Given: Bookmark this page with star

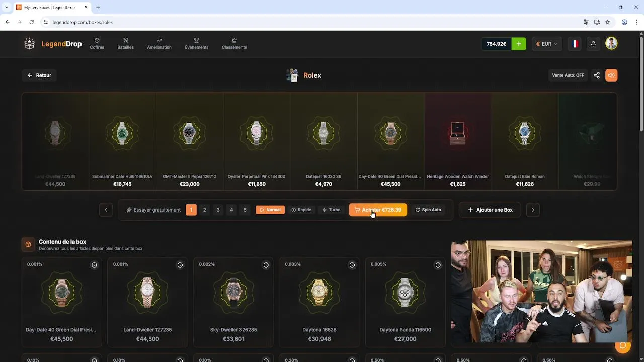Looking at the screenshot, I should (x=608, y=22).
